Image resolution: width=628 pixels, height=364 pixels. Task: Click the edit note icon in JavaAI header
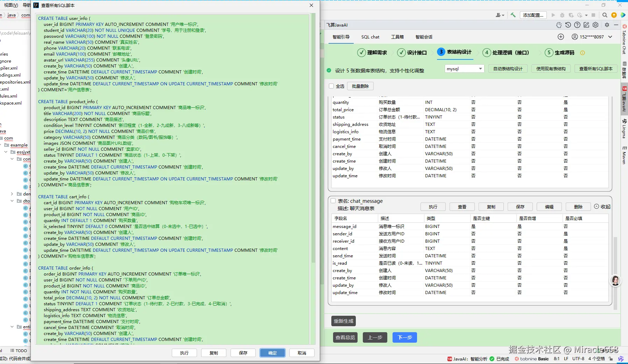[x=586, y=25]
